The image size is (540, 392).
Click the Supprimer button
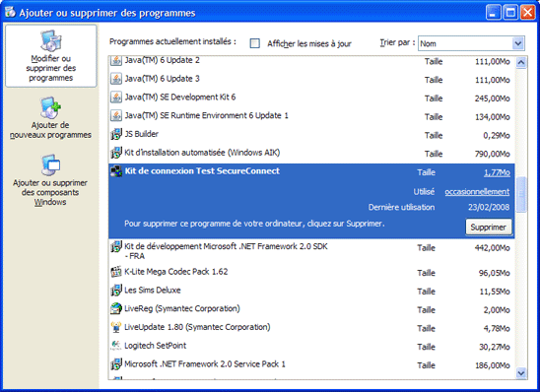[489, 228]
